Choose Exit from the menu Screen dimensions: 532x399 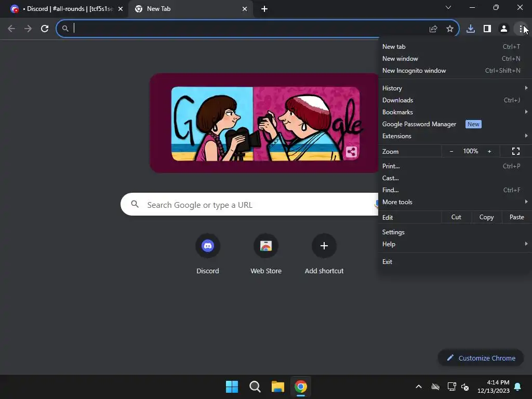(x=455, y=262)
